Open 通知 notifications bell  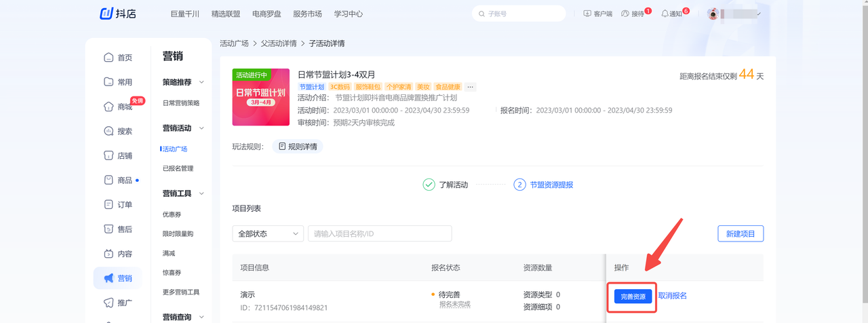671,14
